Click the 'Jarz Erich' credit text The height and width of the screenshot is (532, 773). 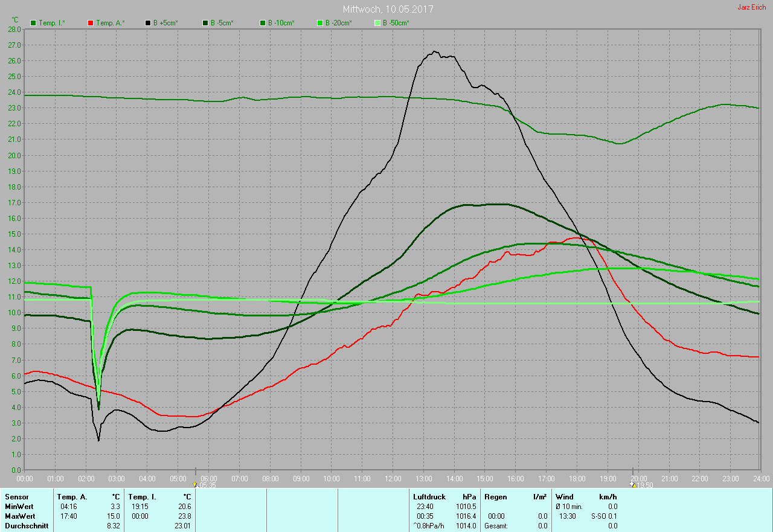coord(752,7)
